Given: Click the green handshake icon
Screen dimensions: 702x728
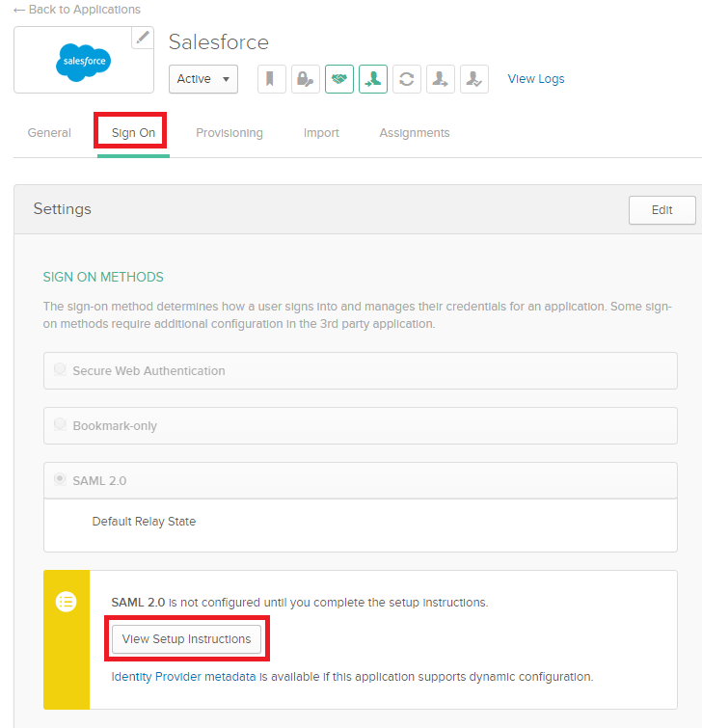Looking at the screenshot, I should tap(339, 79).
